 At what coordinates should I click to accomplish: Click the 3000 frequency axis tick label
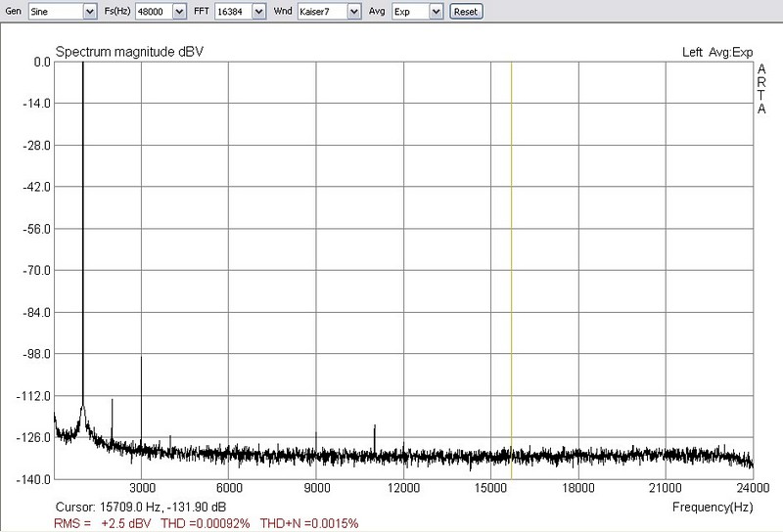pyautogui.click(x=142, y=488)
